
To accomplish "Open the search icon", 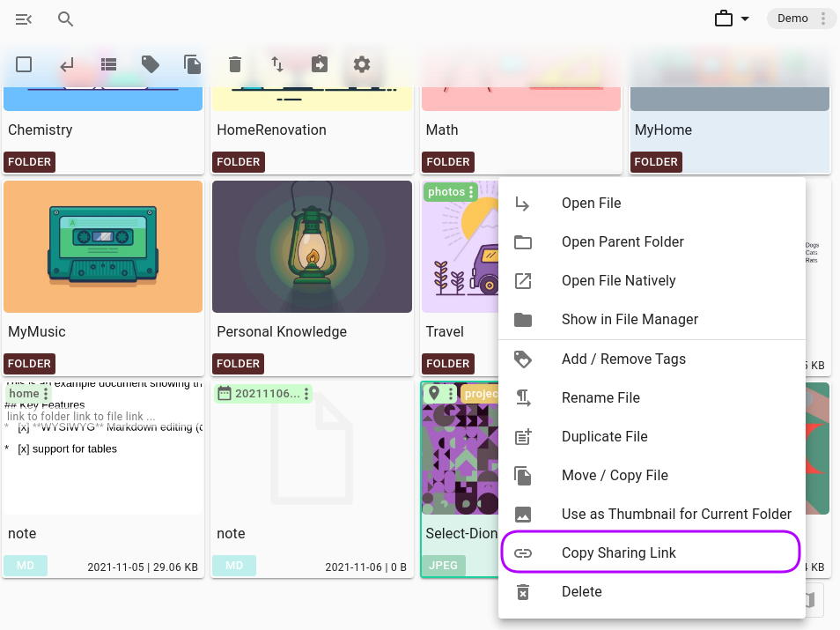I will click(x=65, y=19).
